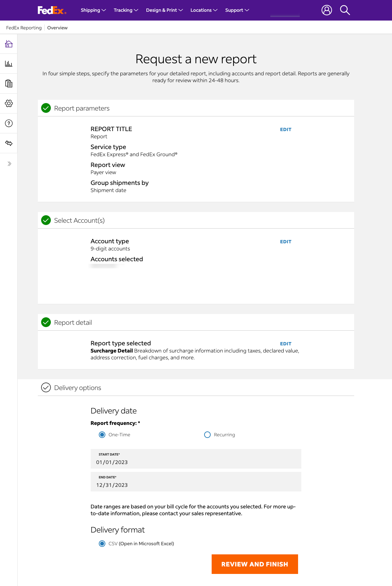Click the Report detail section header
392x586 pixels.
196,322
